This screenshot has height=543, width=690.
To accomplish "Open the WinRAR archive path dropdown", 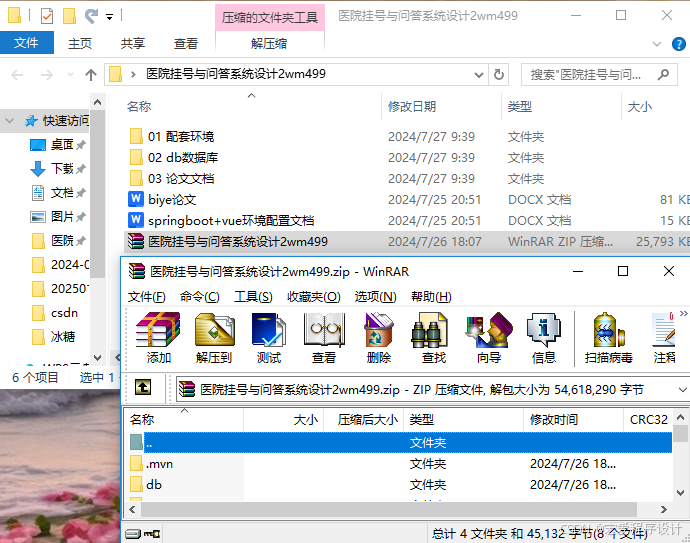I will point(682,390).
